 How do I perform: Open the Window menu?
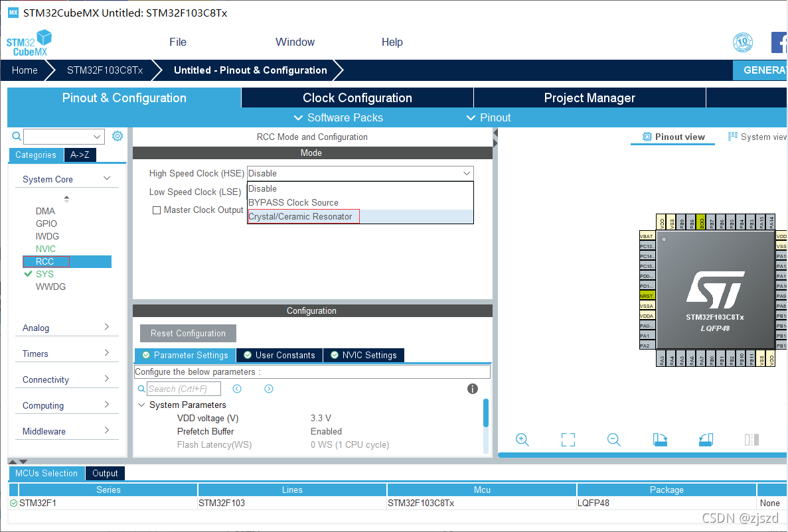point(295,42)
